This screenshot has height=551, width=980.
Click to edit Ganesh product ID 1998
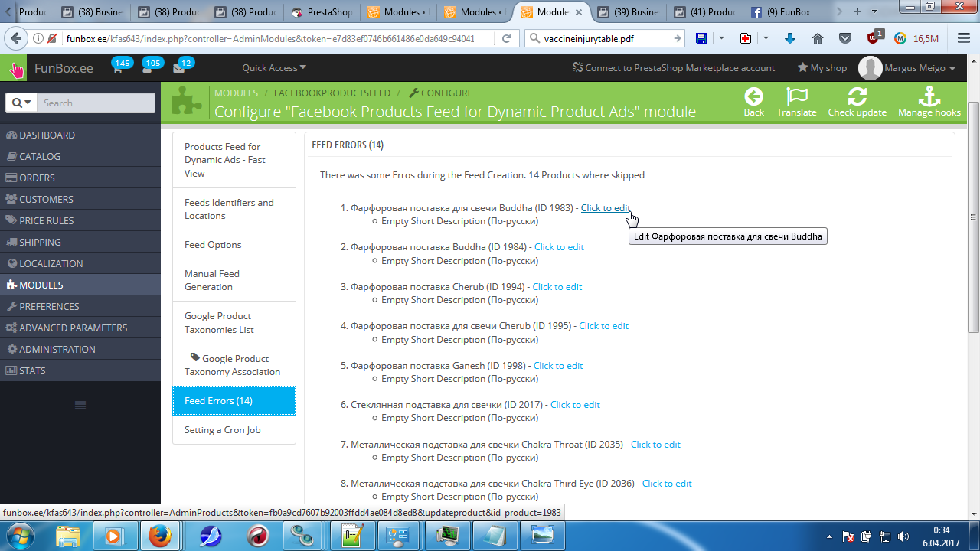pyautogui.click(x=558, y=366)
